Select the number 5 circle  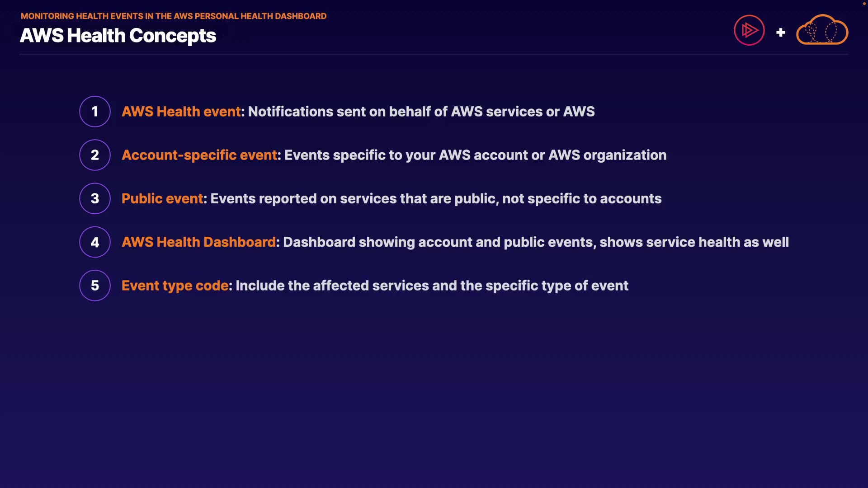(x=95, y=286)
